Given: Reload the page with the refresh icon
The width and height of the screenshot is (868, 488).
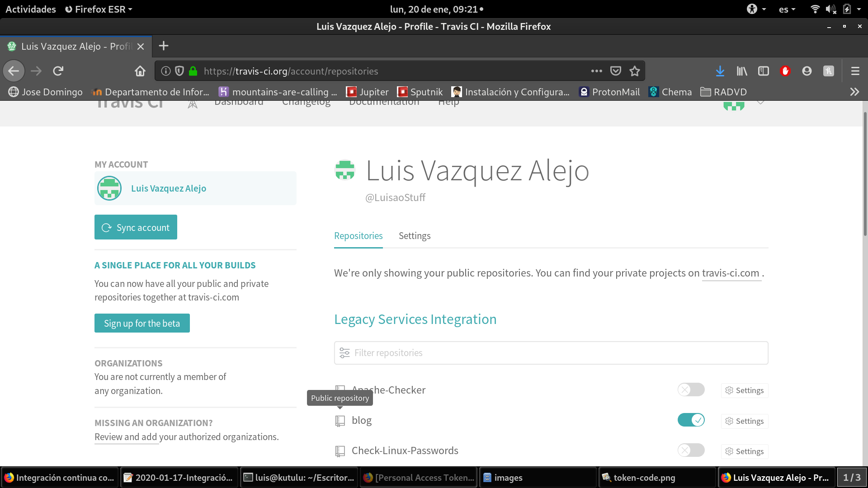Looking at the screenshot, I should point(58,71).
